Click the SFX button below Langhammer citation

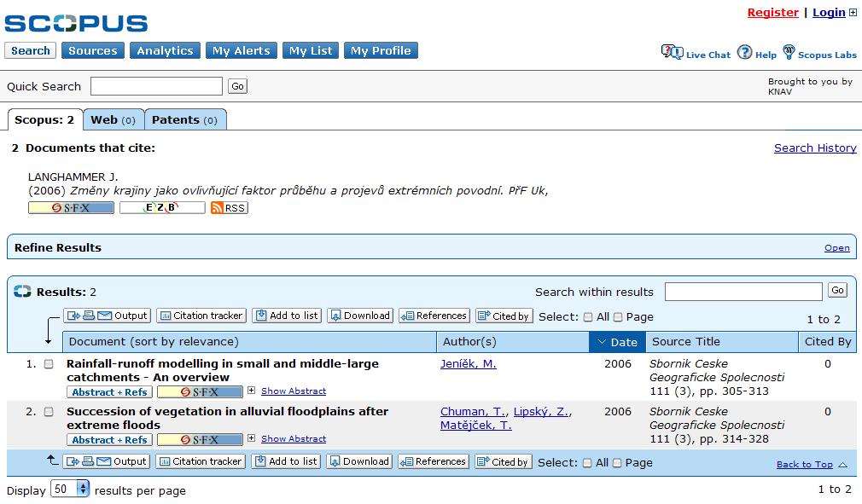[x=71, y=207]
